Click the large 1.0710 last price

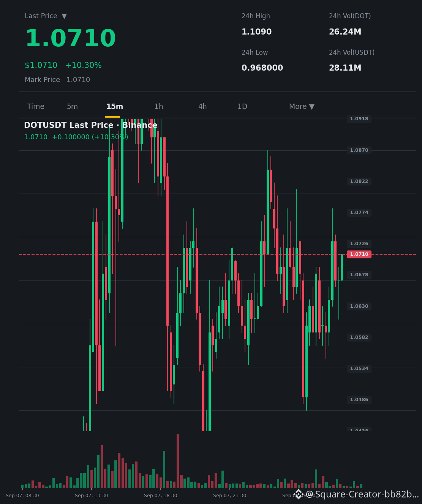click(x=70, y=39)
